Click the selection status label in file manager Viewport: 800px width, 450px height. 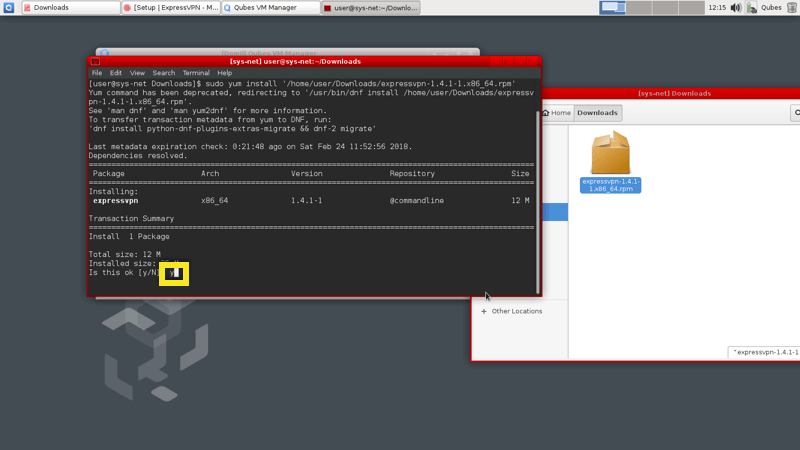pyautogui.click(x=764, y=352)
